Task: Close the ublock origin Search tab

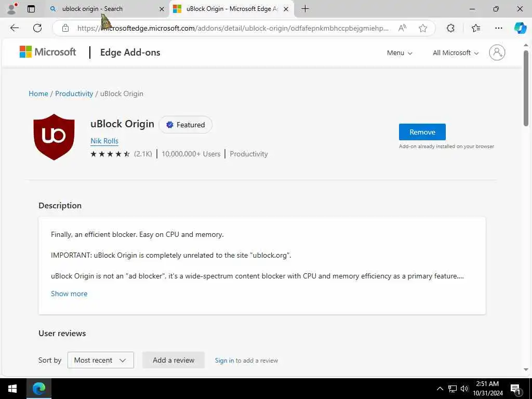Action: pos(162,9)
